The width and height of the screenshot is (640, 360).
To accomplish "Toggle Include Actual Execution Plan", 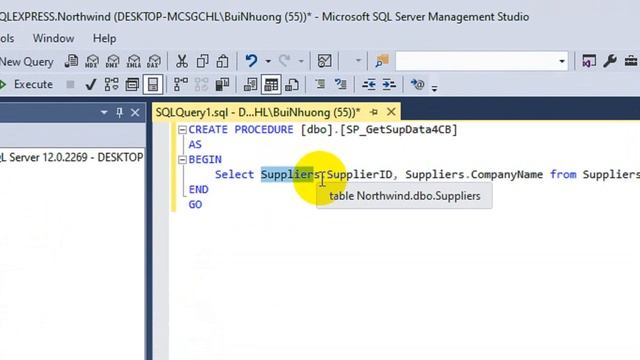I will pos(181,84).
